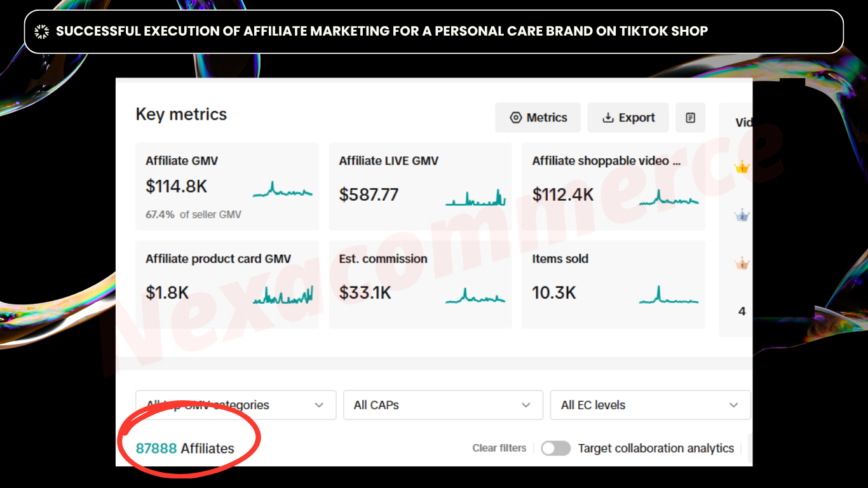868x488 pixels.
Task: Click the Affiliate GMV sparkline chart
Action: click(282, 190)
